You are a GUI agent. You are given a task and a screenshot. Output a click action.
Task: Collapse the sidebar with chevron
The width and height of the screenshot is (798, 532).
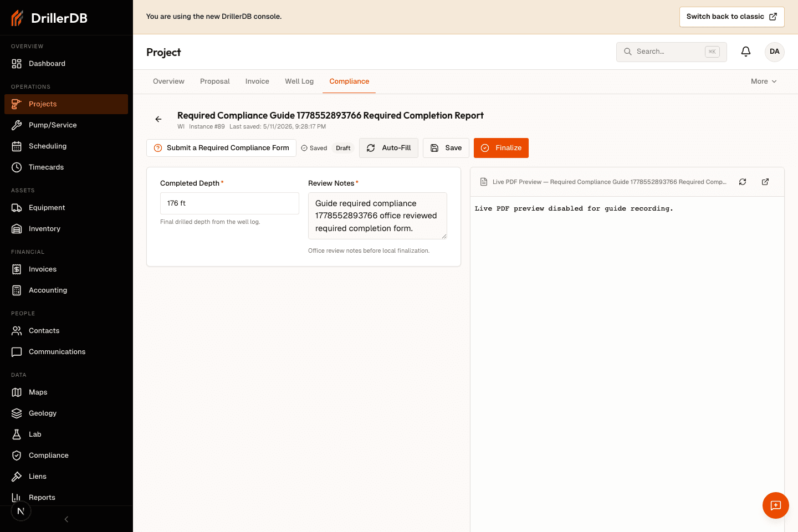pyautogui.click(x=66, y=519)
